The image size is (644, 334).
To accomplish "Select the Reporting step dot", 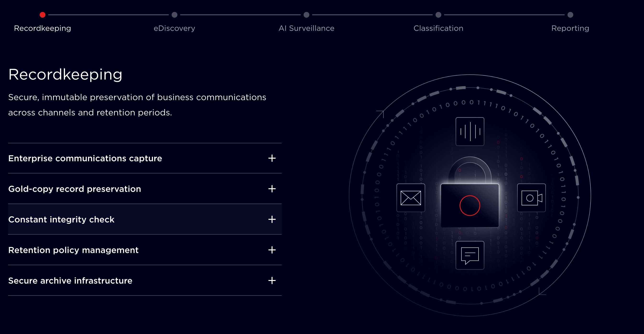I will click(570, 15).
